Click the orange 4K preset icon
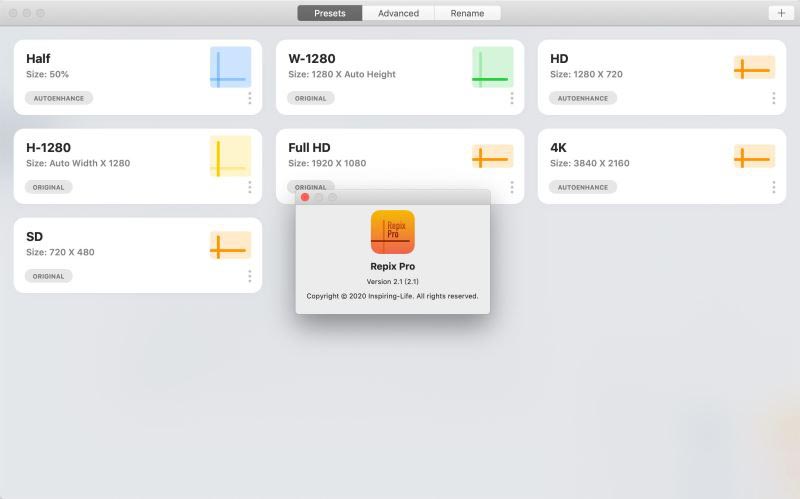Viewport: 800px width, 499px height. point(754,156)
